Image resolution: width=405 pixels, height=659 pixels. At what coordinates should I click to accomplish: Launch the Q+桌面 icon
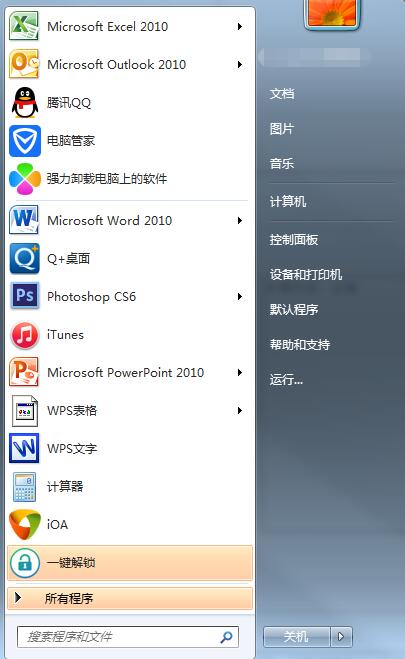(25, 258)
